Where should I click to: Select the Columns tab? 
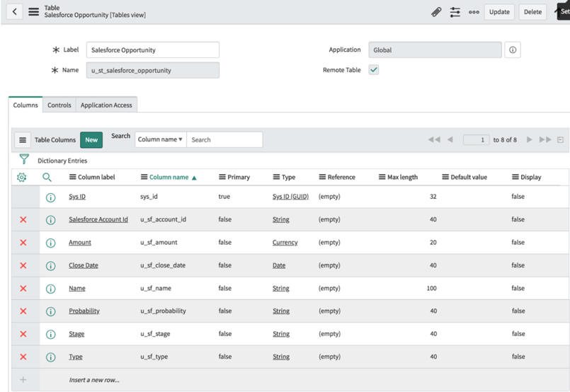click(x=25, y=105)
